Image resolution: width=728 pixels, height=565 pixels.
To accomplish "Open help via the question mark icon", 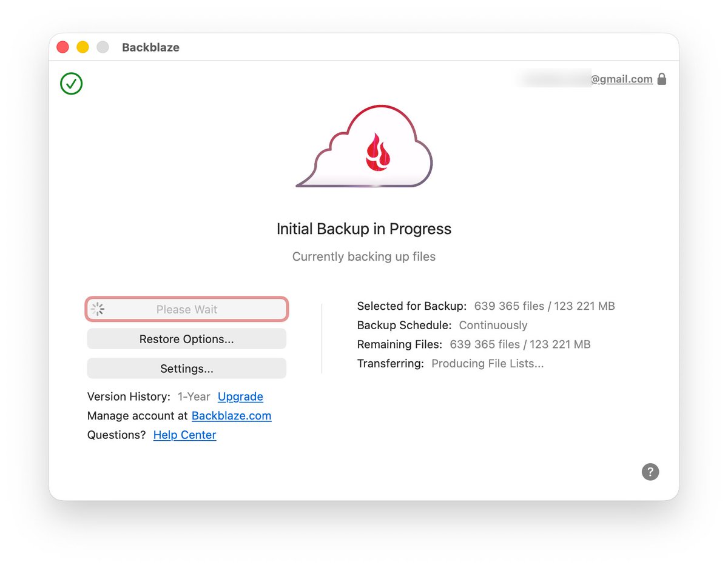I will [650, 472].
